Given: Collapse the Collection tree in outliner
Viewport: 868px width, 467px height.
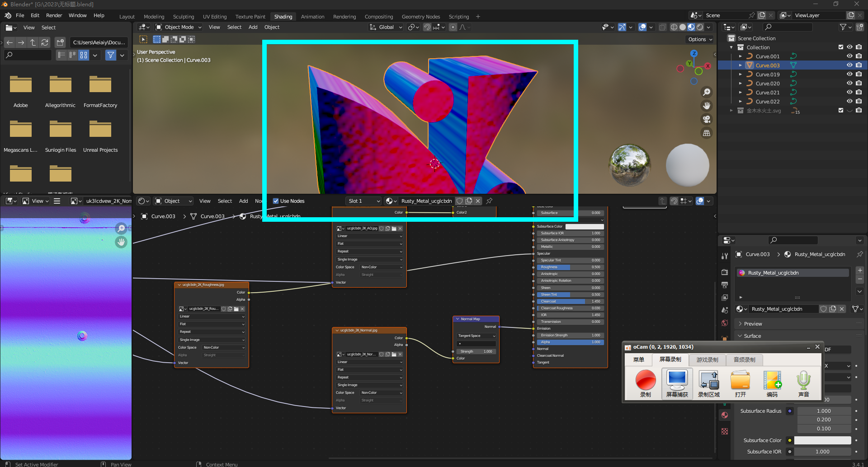Looking at the screenshot, I should [731, 47].
